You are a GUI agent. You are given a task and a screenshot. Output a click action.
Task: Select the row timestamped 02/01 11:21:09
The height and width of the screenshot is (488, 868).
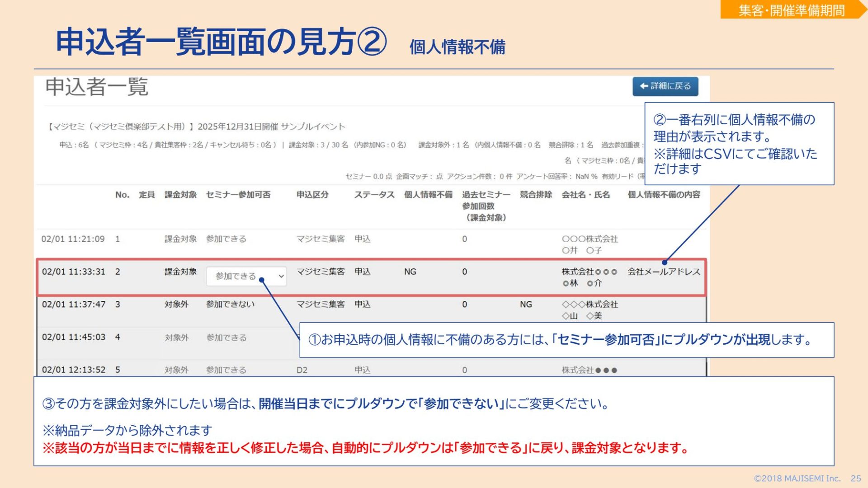(x=73, y=239)
